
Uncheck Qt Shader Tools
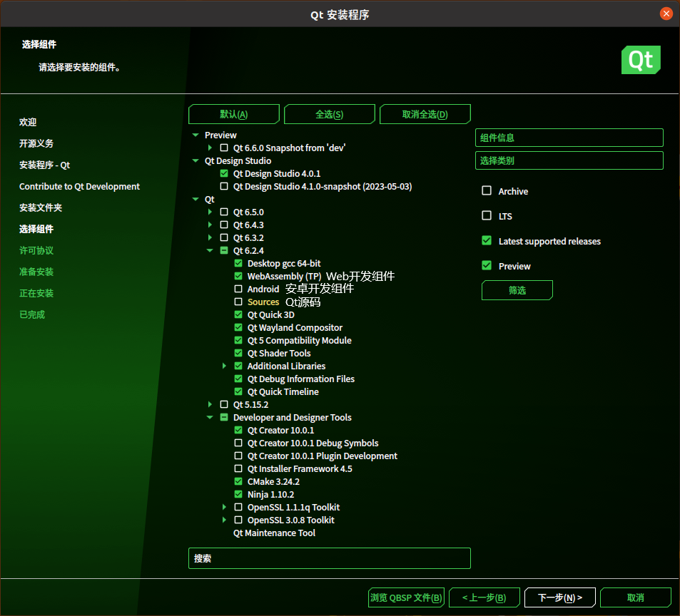tap(238, 353)
